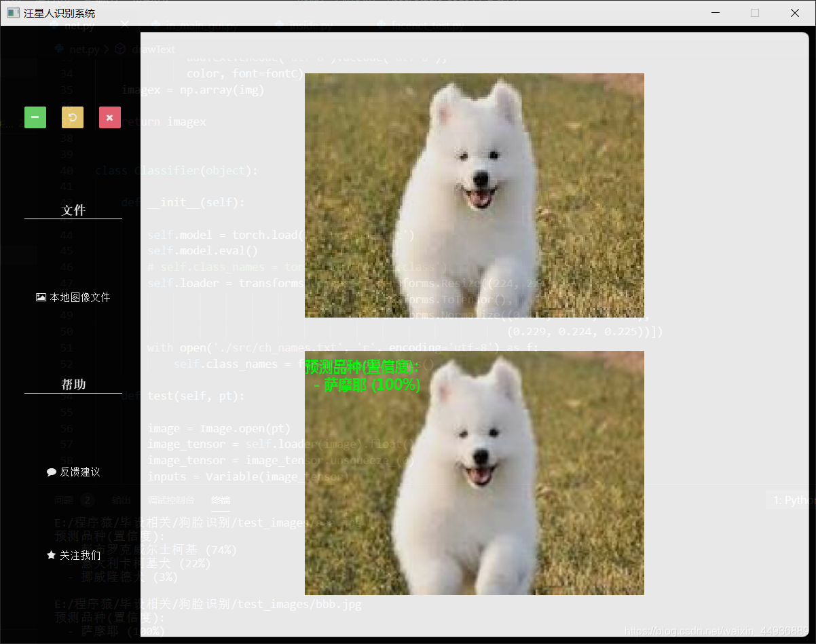Click the green 预测品种(置信度) label
Screen dimensions: 816x644
click(362, 367)
